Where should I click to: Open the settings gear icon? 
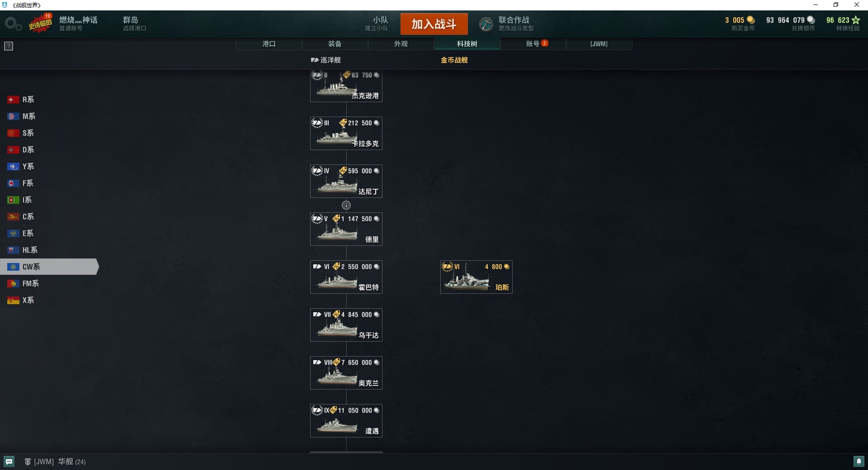pos(13,24)
